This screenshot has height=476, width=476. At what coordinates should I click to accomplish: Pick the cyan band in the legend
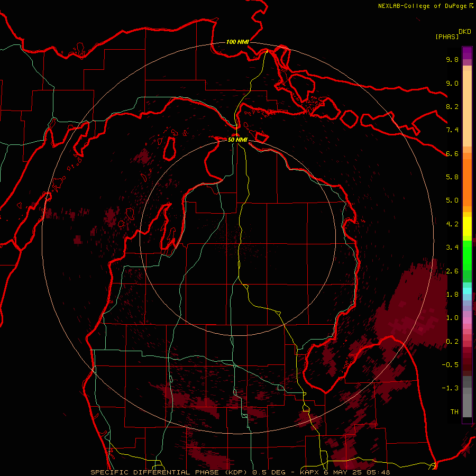[x=467, y=291]
